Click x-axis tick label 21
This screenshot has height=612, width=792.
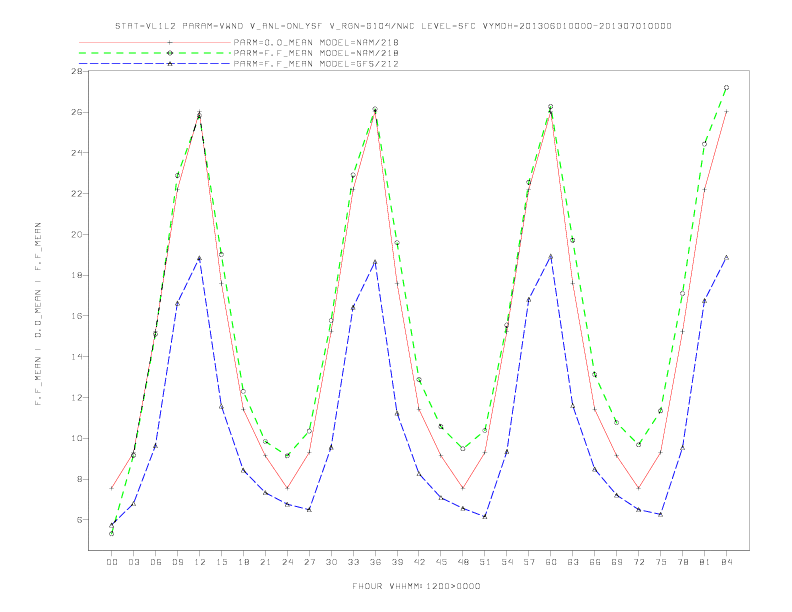pyautogui.click(x=265, y=562)
